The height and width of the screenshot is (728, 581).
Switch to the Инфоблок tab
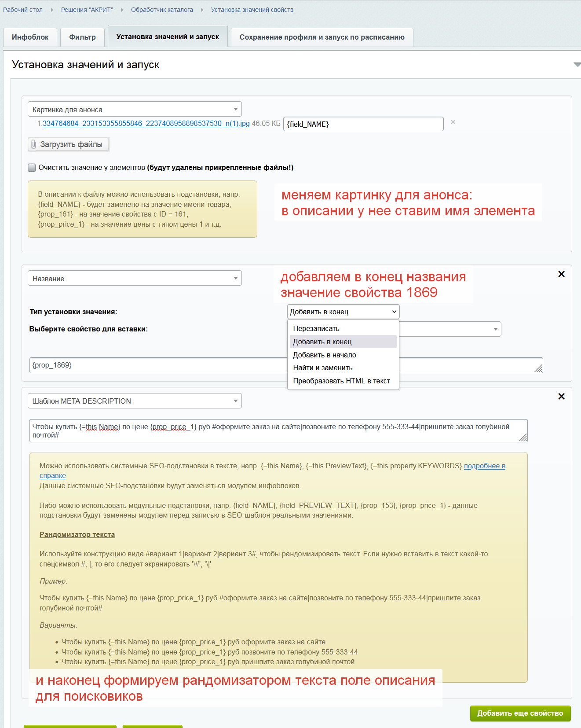pos(30,37)
